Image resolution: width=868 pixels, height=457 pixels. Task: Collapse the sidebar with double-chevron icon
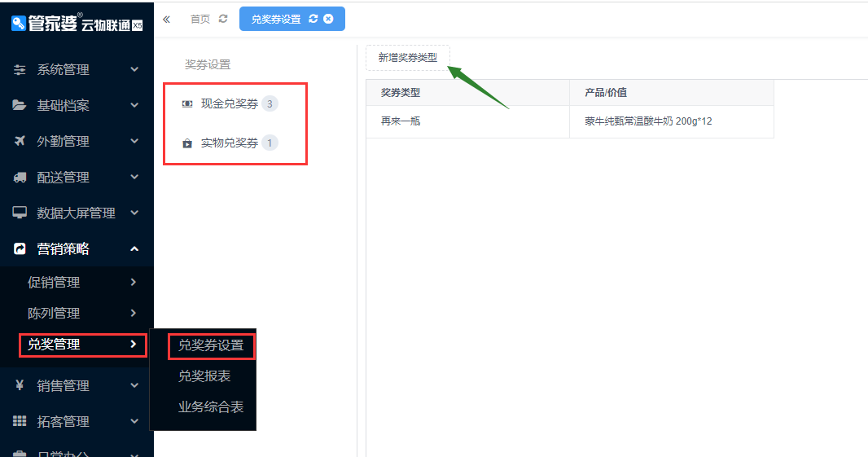[x=167, y=19]
